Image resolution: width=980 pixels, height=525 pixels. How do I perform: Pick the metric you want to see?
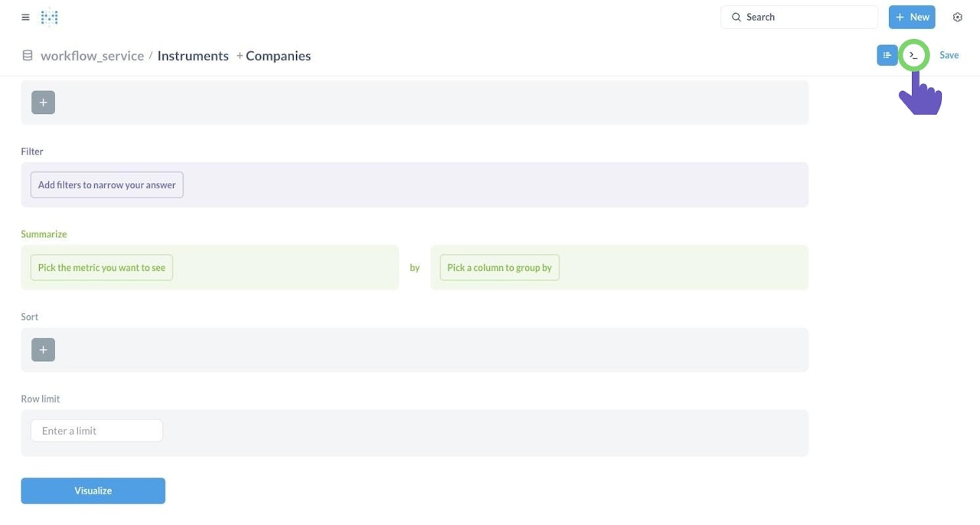pos(102,268)
